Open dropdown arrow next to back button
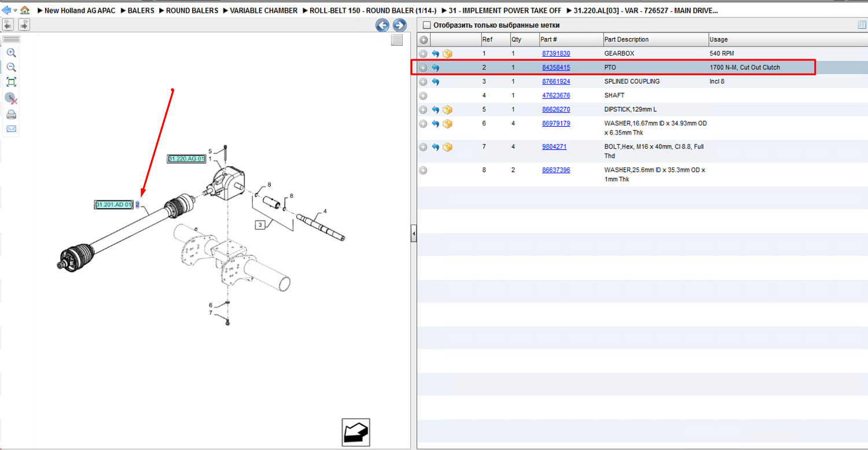 click(x=15, y=10)
